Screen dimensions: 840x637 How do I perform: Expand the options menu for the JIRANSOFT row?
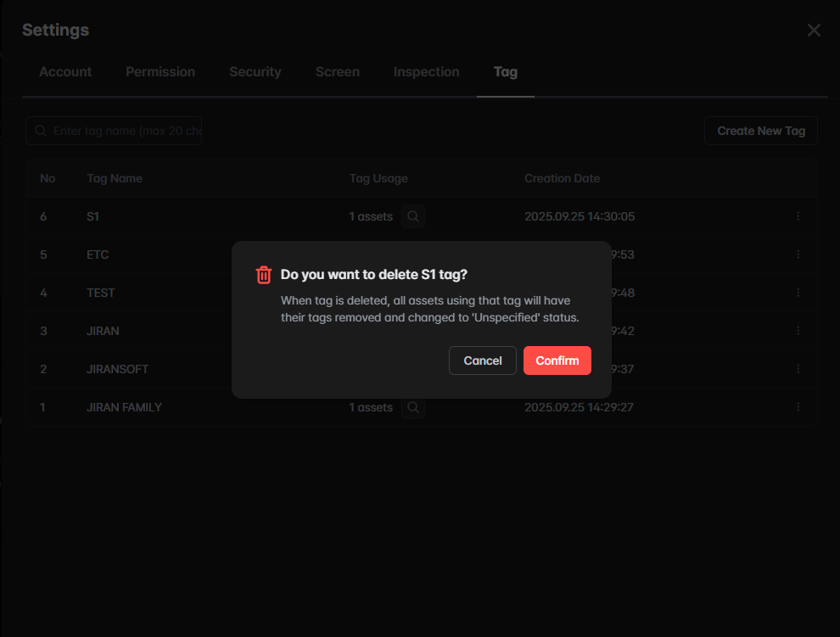[798, 369]
